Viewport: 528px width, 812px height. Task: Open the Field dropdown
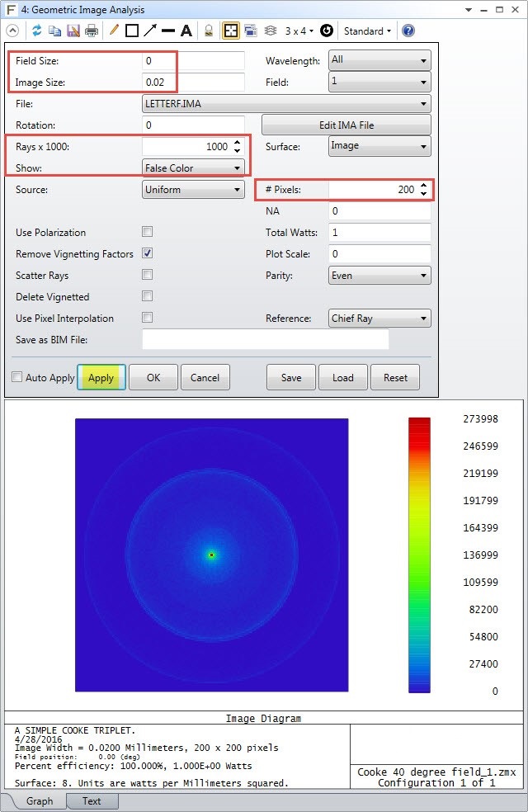379,82
